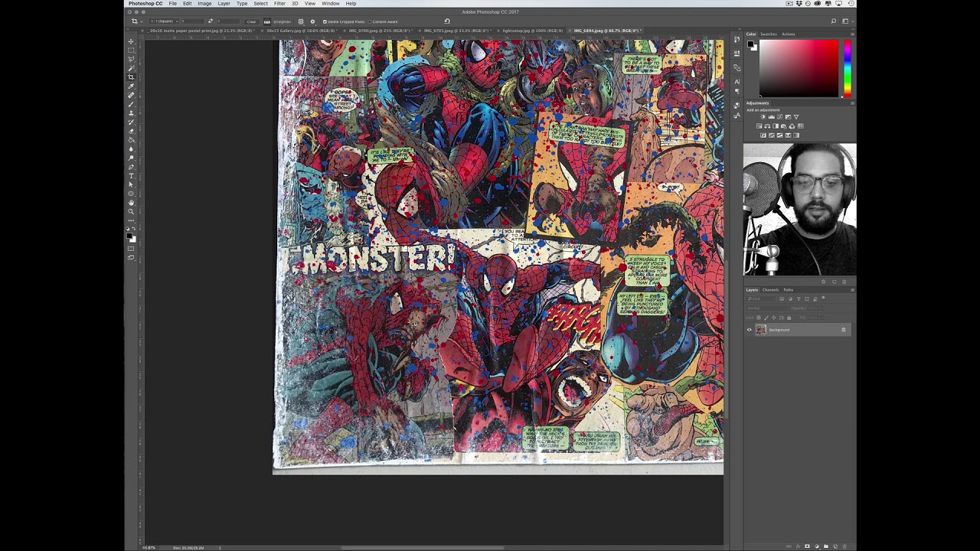Viewport: 980px width, 551px height.
Task: Select the Path Selection tool
Action: click(131, 184)
